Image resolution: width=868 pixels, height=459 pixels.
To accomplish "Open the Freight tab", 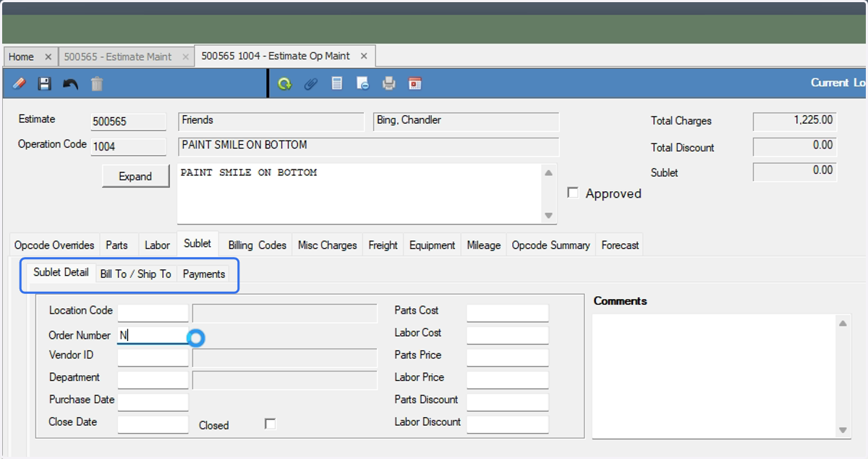I will click(x=383, y=245).
